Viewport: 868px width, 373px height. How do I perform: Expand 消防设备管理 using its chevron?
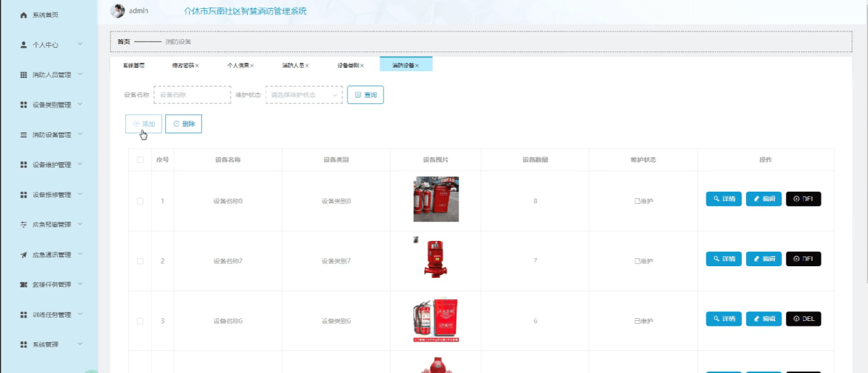click(80, 134)
